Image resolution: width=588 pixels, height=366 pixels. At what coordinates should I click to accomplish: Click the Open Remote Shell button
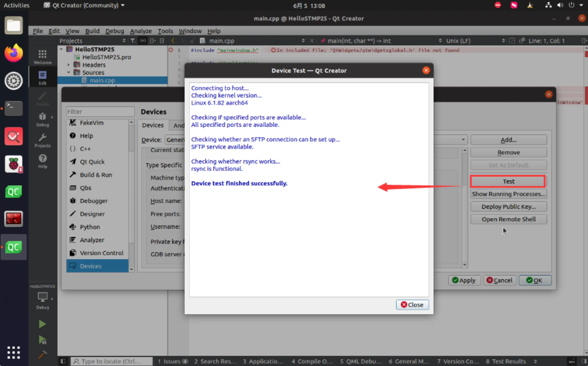pos(508,219)
